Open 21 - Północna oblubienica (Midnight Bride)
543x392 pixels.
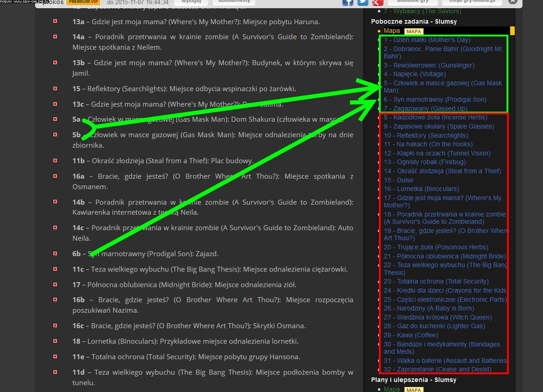(x=445, y=256)
